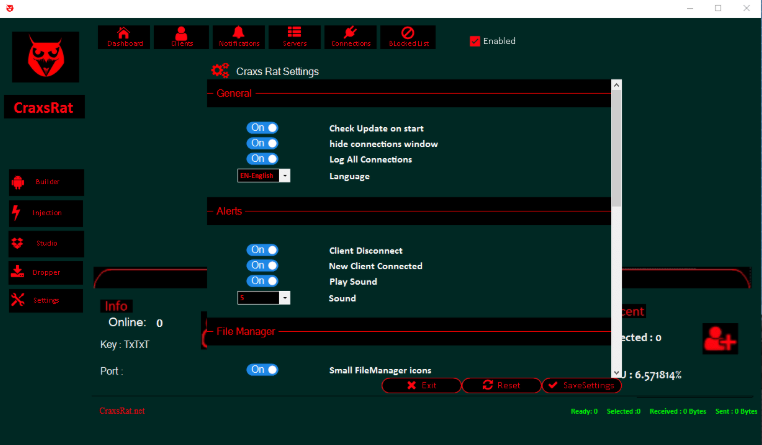Open Studio from the sidebar
The image size is (762, 445).
coord(46,243)
